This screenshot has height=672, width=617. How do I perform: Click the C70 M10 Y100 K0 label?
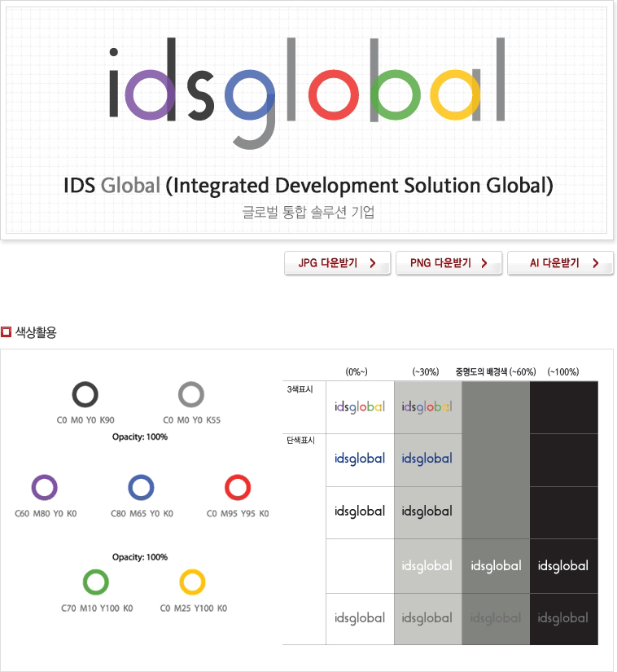[97, 608]
